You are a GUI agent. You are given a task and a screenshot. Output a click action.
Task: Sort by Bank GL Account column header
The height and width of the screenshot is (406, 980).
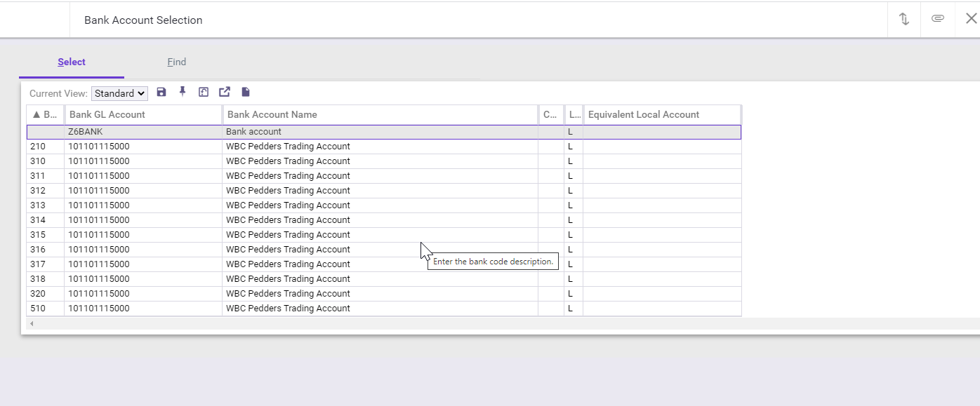click(x=143, y=114)
